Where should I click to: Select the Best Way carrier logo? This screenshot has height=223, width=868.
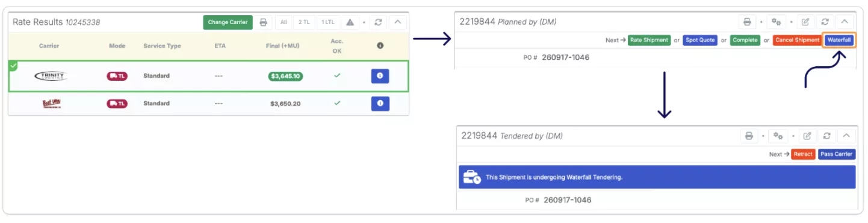point(51,104)
